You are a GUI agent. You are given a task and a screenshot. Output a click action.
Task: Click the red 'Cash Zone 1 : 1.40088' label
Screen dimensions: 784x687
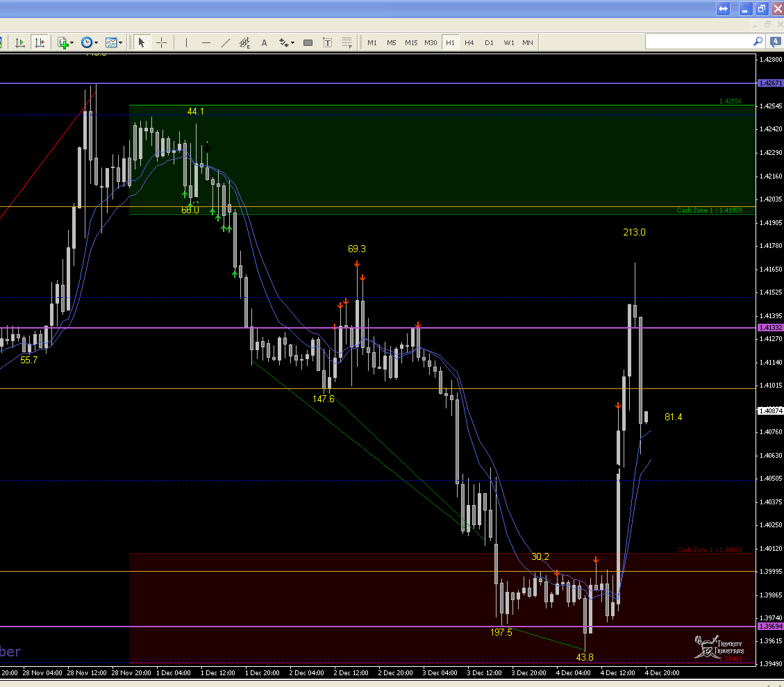tap(709, 550)
